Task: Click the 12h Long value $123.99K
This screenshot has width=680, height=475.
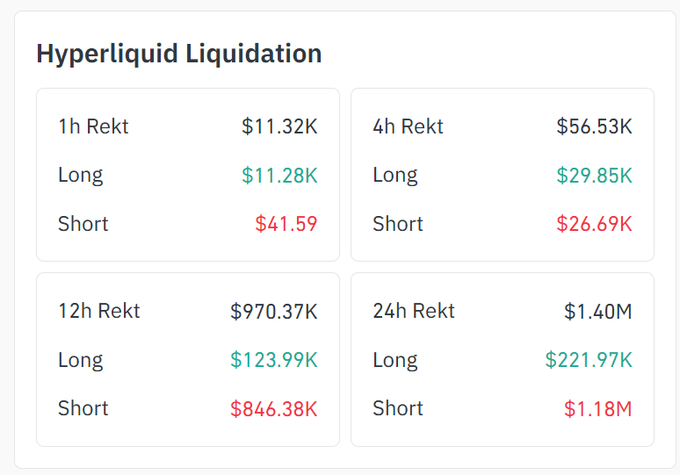Action: pos(273,360)
